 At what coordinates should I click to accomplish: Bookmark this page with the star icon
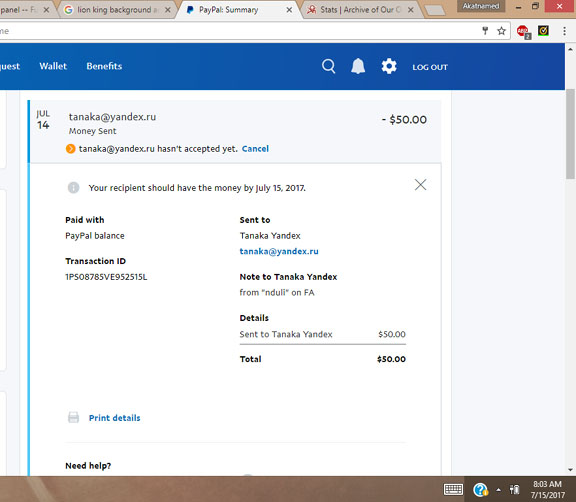[x=501, y=31]
